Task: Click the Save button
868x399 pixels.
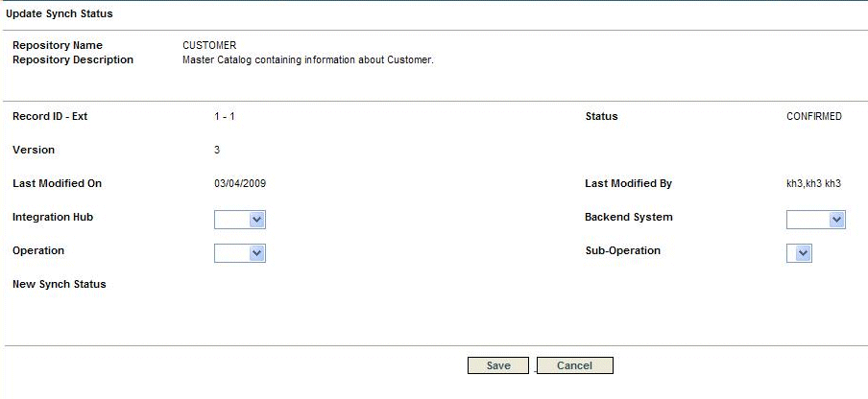Action: pos(498,365)
